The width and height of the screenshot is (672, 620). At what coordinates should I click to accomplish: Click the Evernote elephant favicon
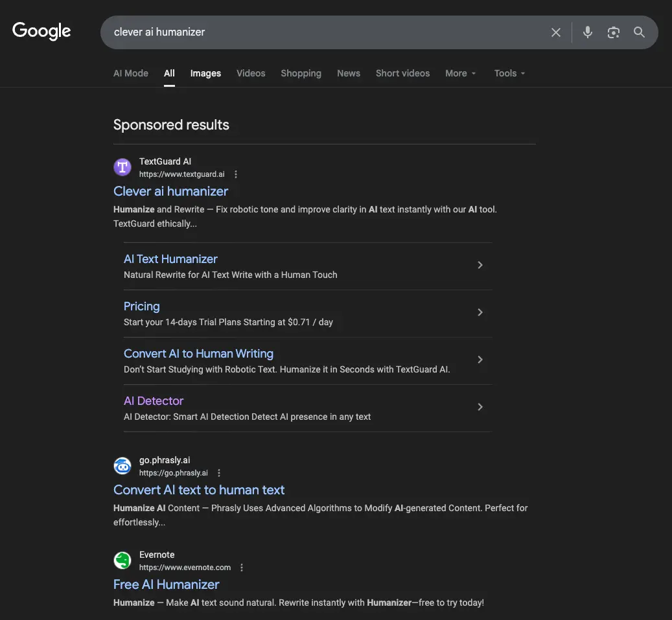(122, 560)
